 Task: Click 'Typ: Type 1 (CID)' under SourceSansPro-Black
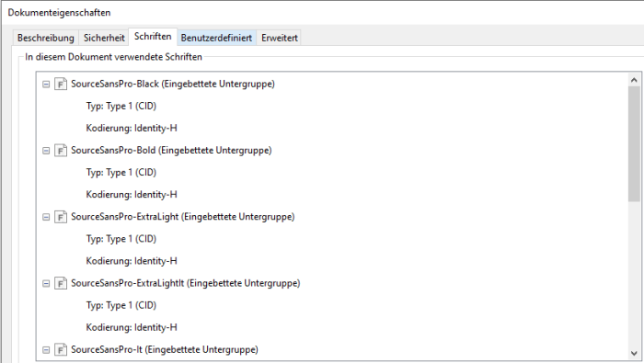coord(121,107)
